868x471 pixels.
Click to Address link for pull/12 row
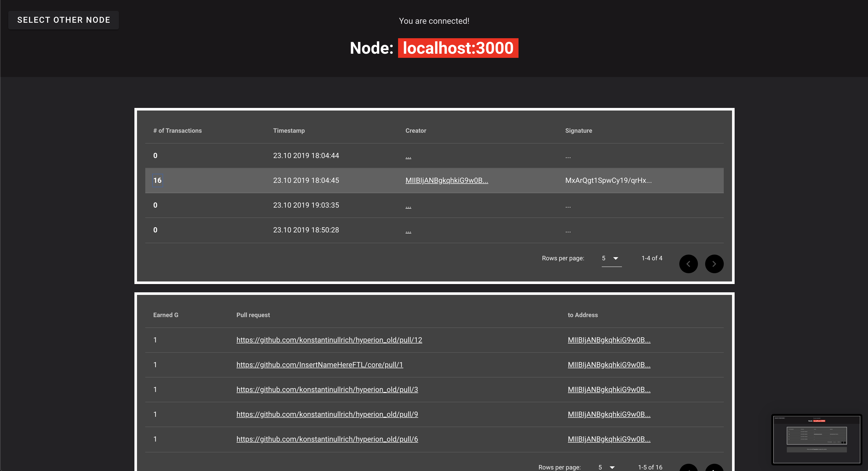pyautogui.click(x=609, y=340)
